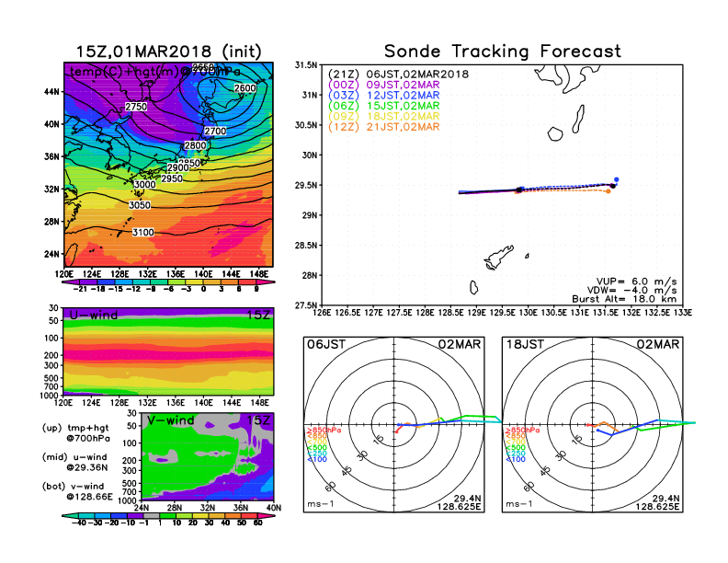The image size is (728, 563).
Task: Click the "27.5N" latitude label on the track map
Action: [x=306, y=305]
